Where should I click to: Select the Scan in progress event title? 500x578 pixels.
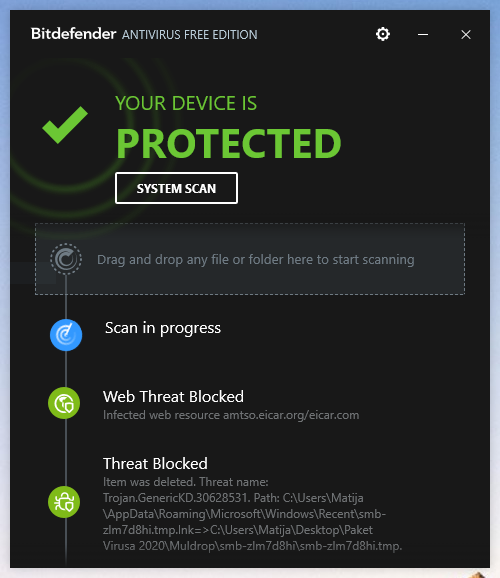tap(163, 328)
